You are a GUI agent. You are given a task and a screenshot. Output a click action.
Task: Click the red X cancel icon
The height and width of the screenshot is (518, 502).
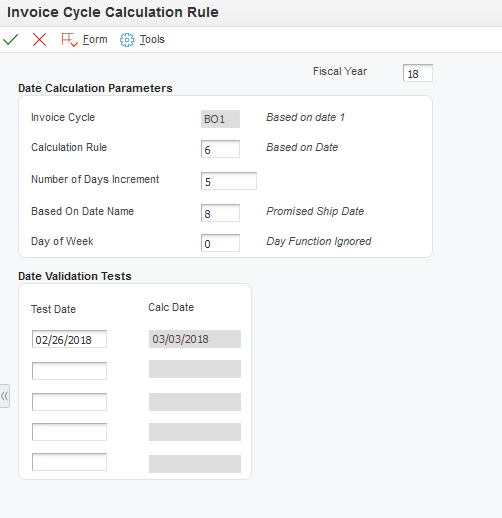point(39,40)
